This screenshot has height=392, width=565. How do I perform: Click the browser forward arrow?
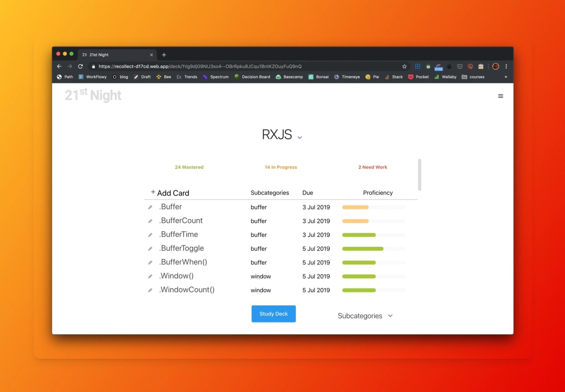click(70, 66)
